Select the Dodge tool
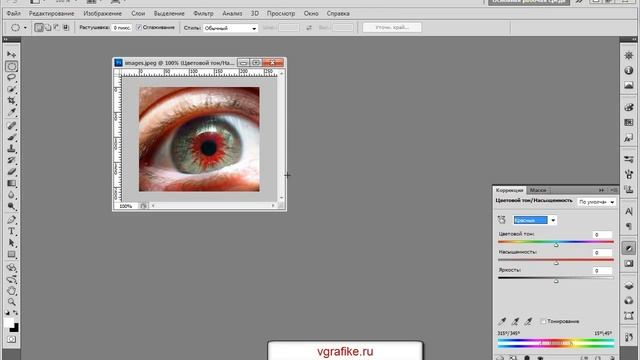The height and width of the screenshot is (360, 640). [11, 206]
